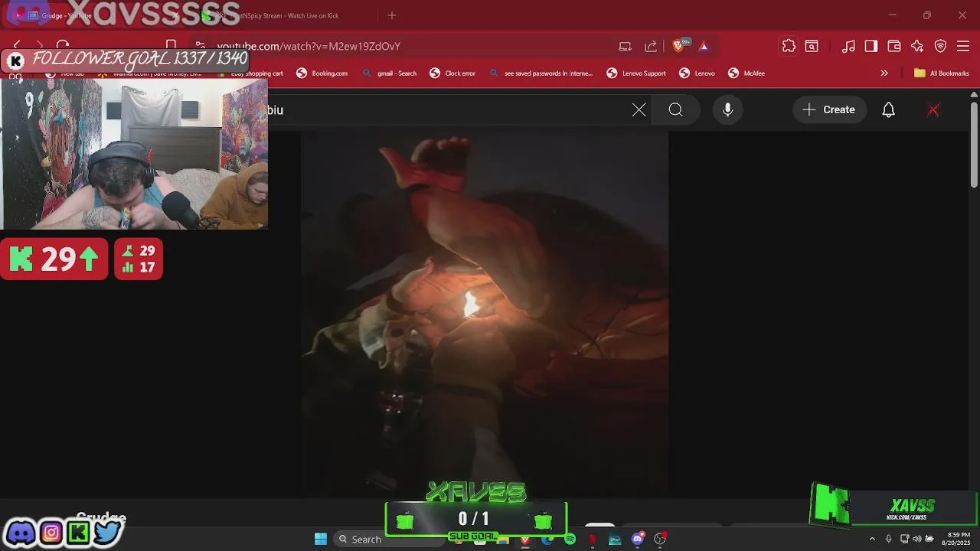This screenshot has width=980, height=551.
Task: Open the Brave Wallet icon
Action: coord(894,46)
